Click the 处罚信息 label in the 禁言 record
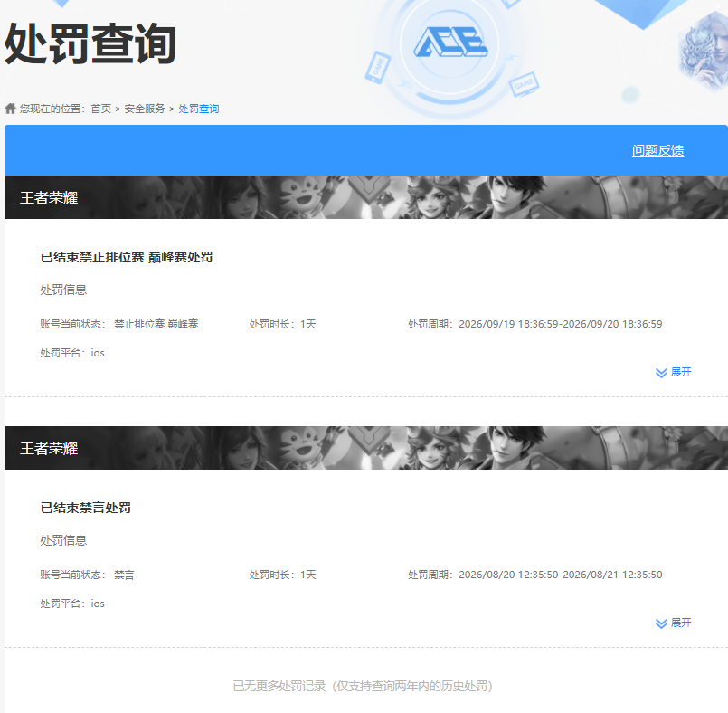 (x=63, y=540)
